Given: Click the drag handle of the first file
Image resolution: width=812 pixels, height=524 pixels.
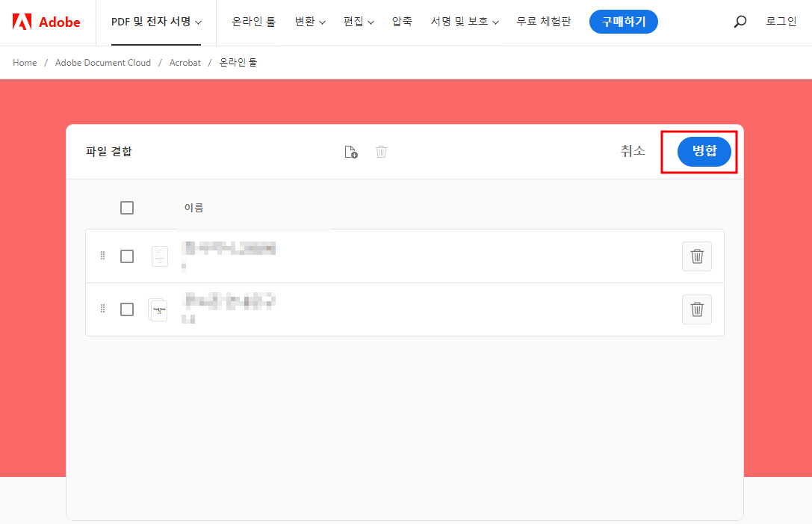Looking at the screenshot, I should pos(102,256).
